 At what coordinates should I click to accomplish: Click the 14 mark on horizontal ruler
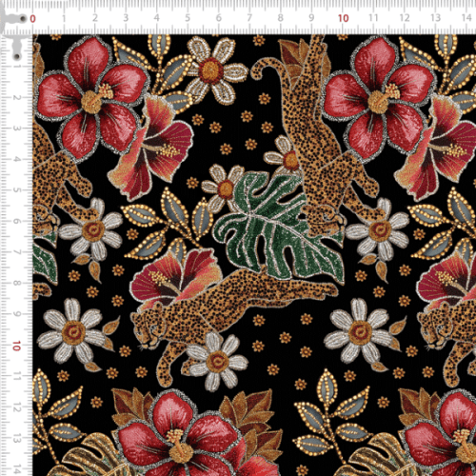click(x=466, y=18)
